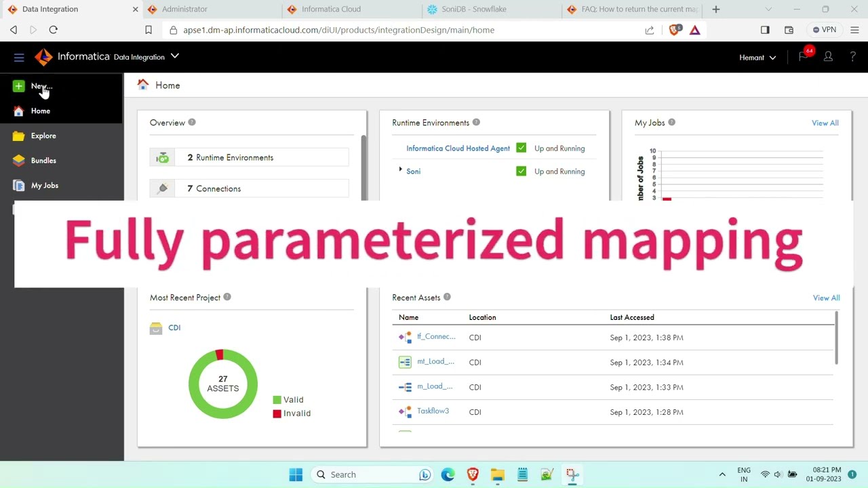This screenshot has width=868, height=488.
Task: Click the user profile icon
Action: 828,57
